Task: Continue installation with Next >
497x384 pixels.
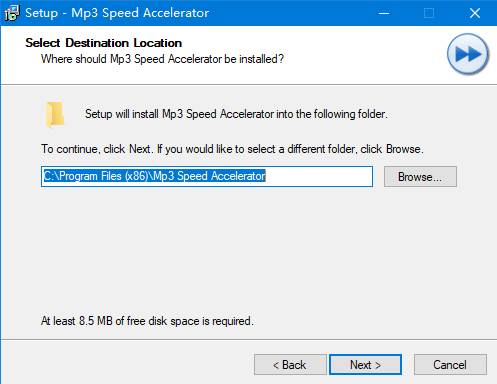Action: point(365,365)
